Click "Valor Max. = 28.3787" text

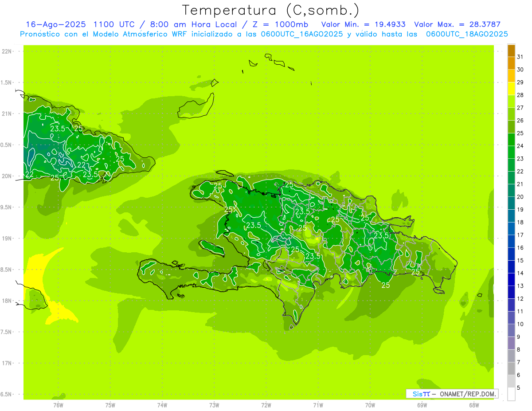pyautogui.click(x=457, y=24)
